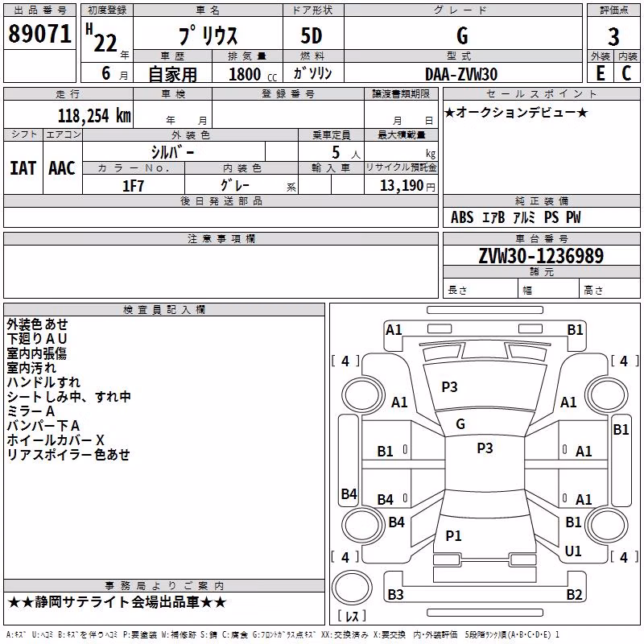Screen dimensions: 644x644
Task: Select the overall grade score 3
Action: click(x=613, y=36)
